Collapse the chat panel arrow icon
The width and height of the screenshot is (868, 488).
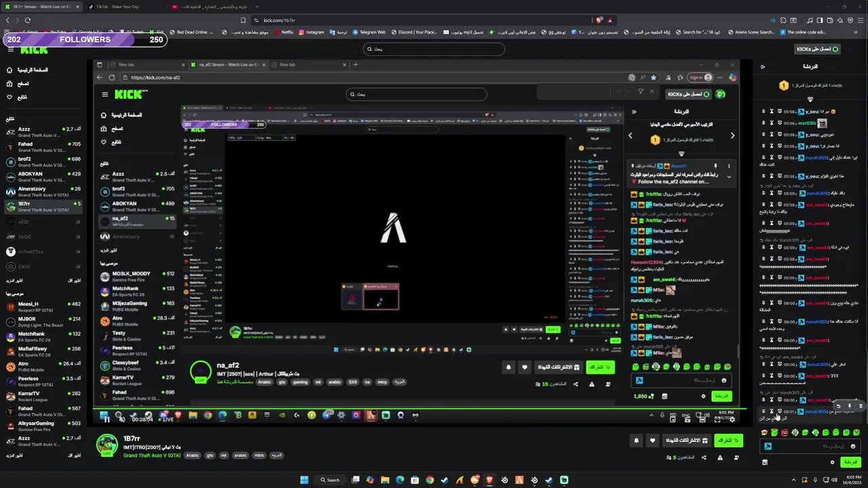763,66
